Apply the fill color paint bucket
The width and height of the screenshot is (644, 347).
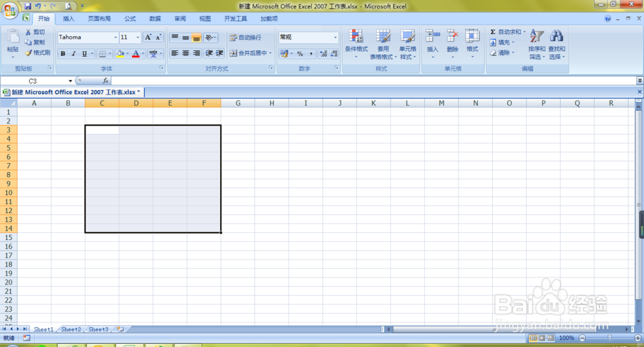[120, 53]
